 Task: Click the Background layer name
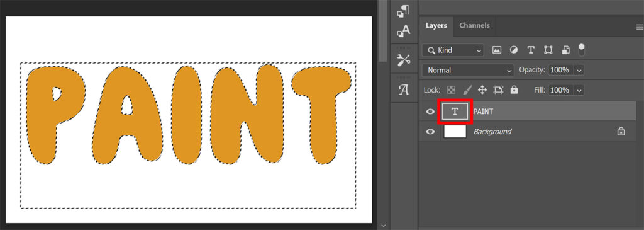click(x=492, y=132)
